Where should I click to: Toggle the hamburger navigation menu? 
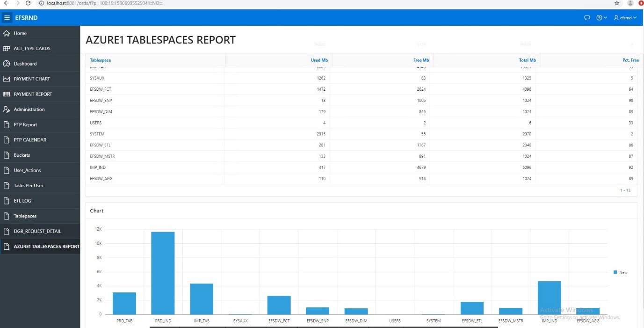[7, 18]
